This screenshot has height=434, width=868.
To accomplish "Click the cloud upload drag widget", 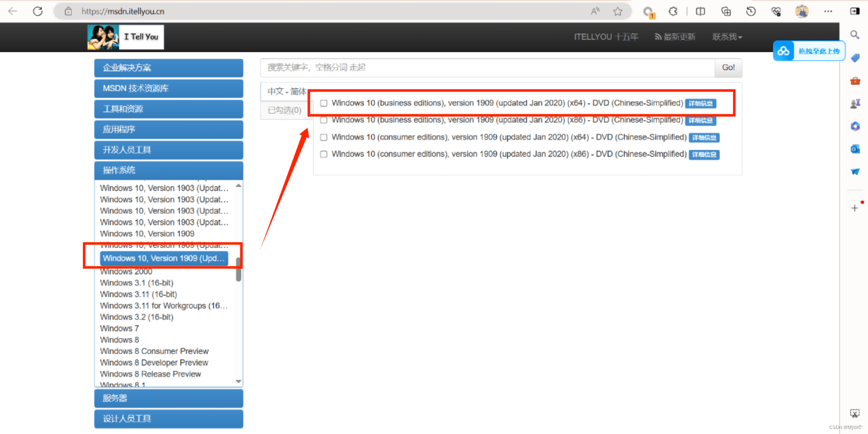I will (x=809, y=51).
